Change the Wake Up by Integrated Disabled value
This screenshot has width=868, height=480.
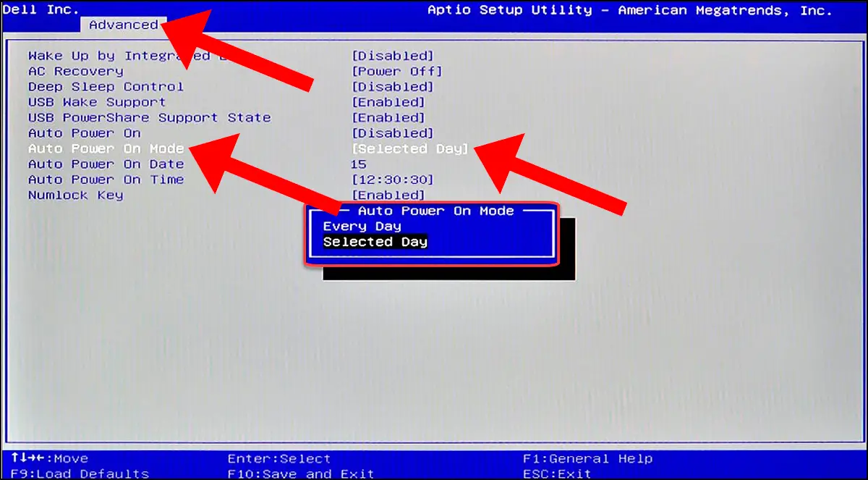(393, 56)
